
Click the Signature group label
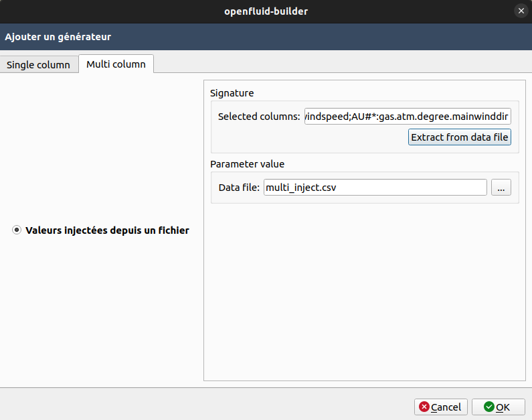[x=232, y=93]
